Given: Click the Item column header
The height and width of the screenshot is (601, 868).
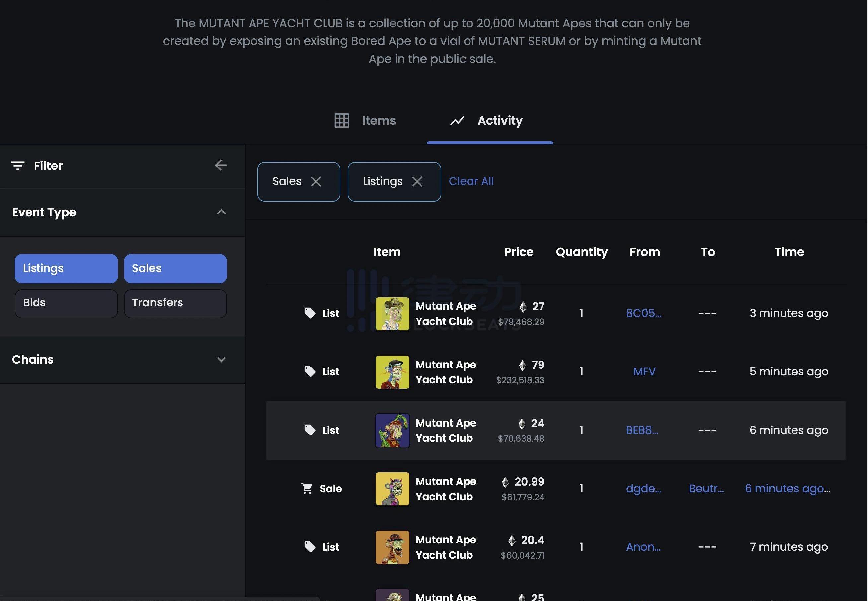Looking at the screenshot, I should point(387,252).
